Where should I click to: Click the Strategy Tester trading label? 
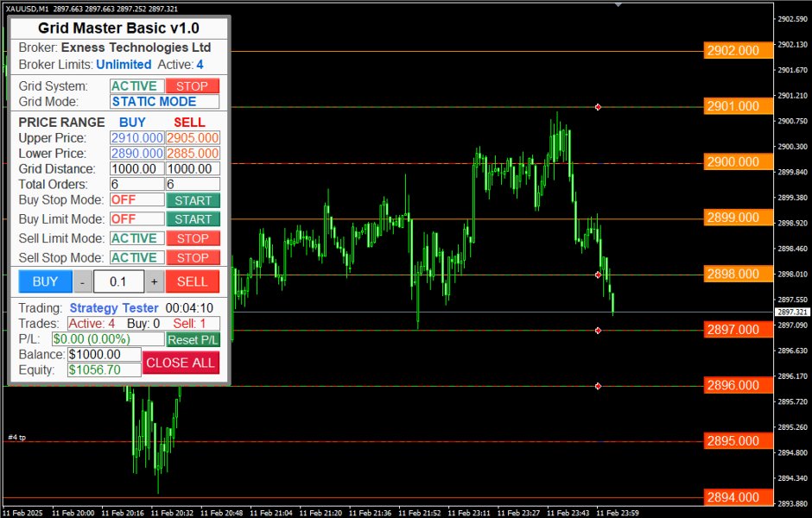[x=113, y=308]
